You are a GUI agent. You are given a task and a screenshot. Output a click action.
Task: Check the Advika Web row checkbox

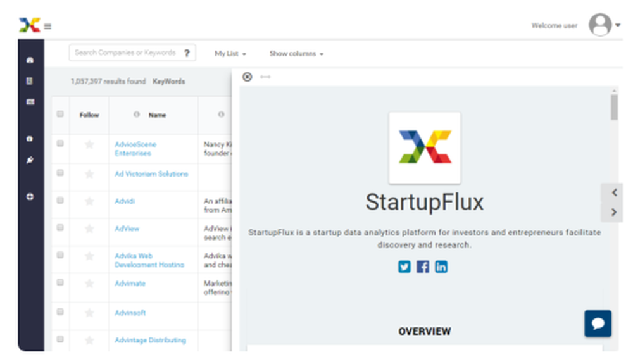60,256
